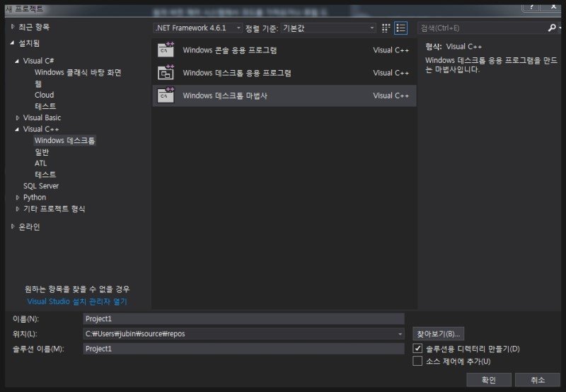Open the dialog help question-mark button

coord(531,7)
